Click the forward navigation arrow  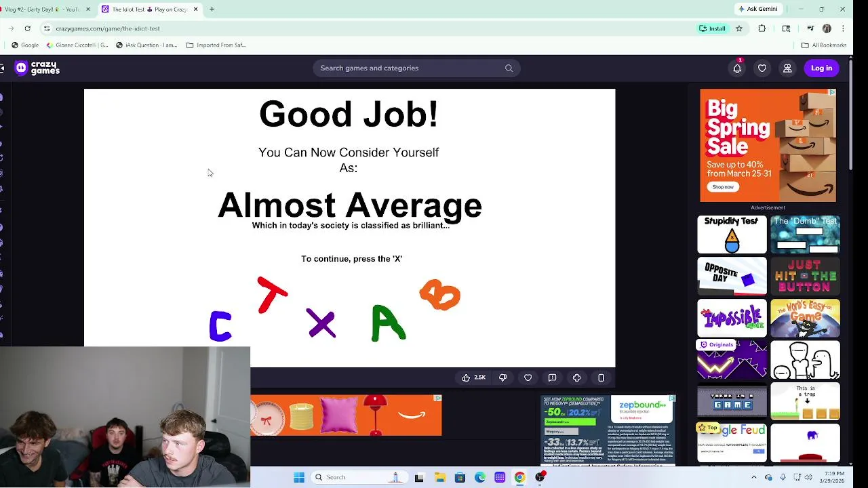(x=12, y=28)
